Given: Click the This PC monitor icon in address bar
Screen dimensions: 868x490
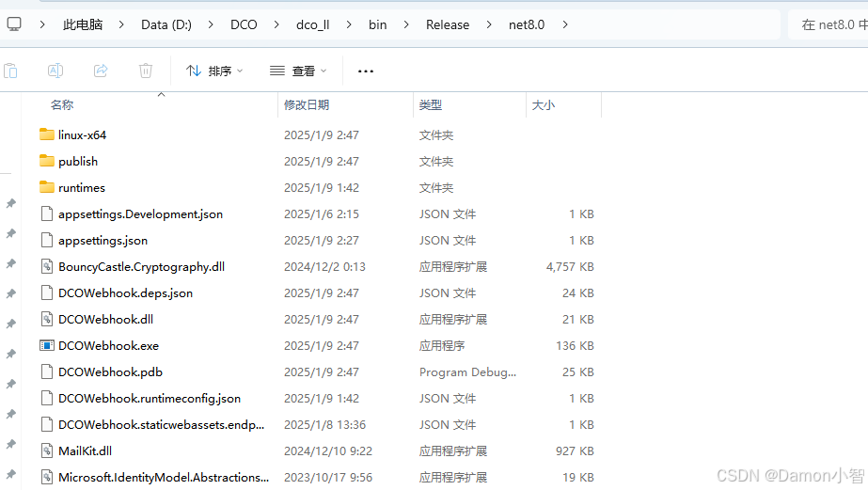Looking at the screenshot, I should point(14,24).
